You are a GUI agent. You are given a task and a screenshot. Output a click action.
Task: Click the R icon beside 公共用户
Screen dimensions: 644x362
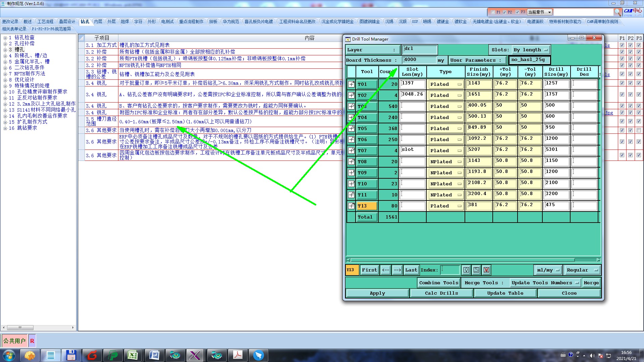32,341
